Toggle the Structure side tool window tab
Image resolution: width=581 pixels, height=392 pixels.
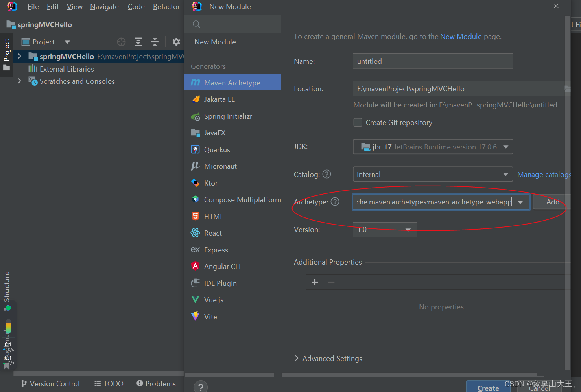coord(7,291)
